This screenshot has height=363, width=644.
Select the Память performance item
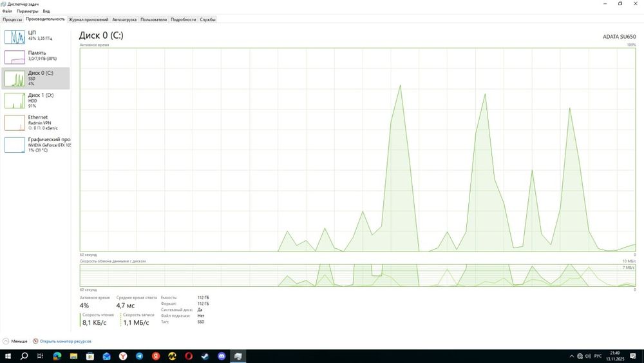35,56
